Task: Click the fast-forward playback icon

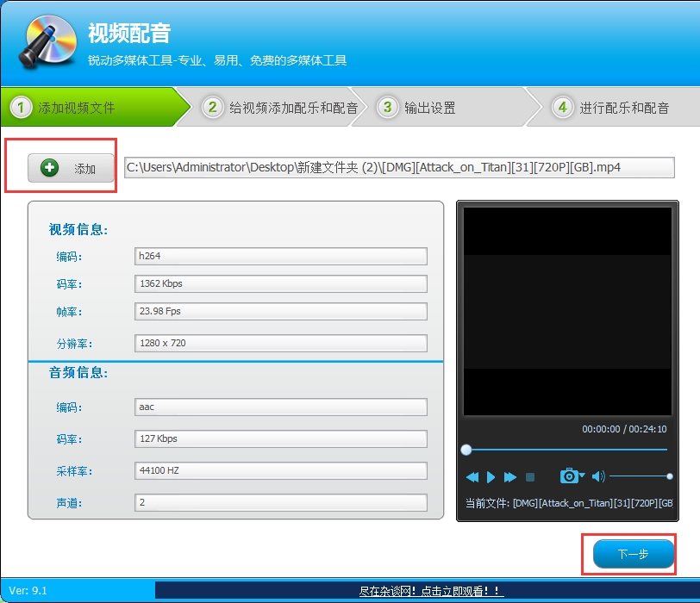Action: [509, 477]
